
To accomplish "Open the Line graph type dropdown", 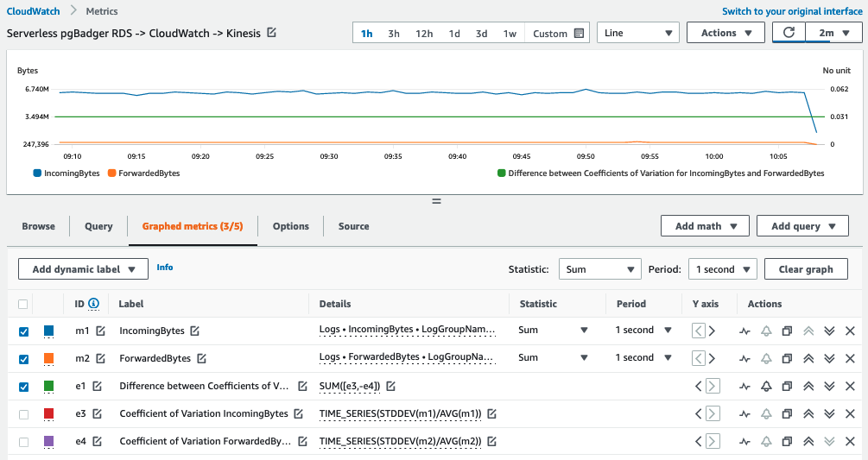I will click(637, 34).
